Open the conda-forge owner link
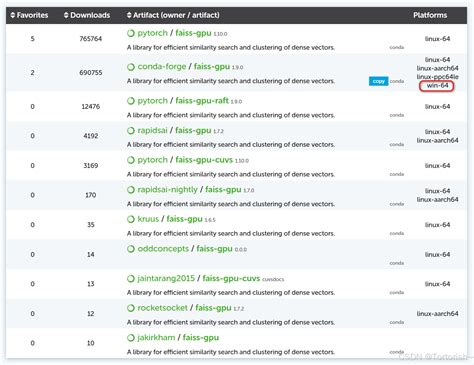This screenshot has height=365, width=474. (x=162, y=67)
